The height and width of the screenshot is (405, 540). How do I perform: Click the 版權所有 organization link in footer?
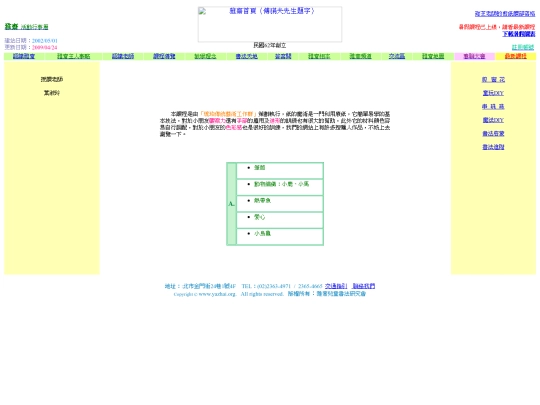[341, 294]
